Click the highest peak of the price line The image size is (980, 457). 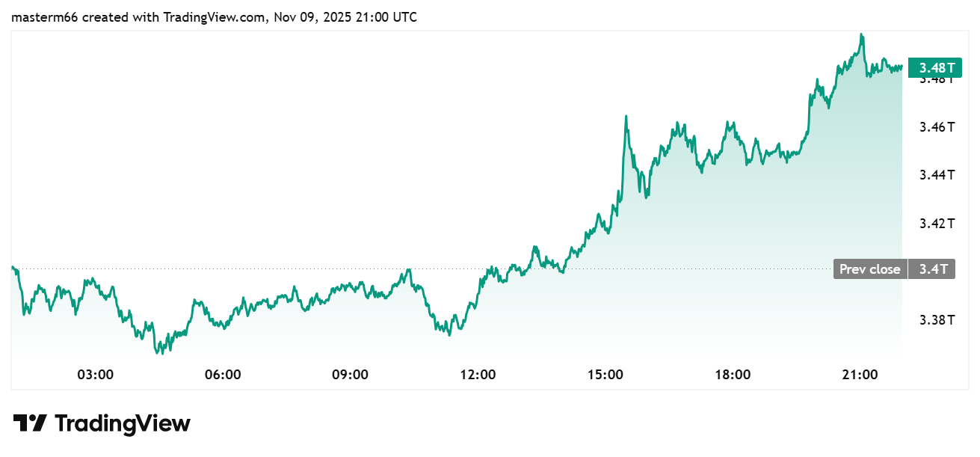point(862,34)
